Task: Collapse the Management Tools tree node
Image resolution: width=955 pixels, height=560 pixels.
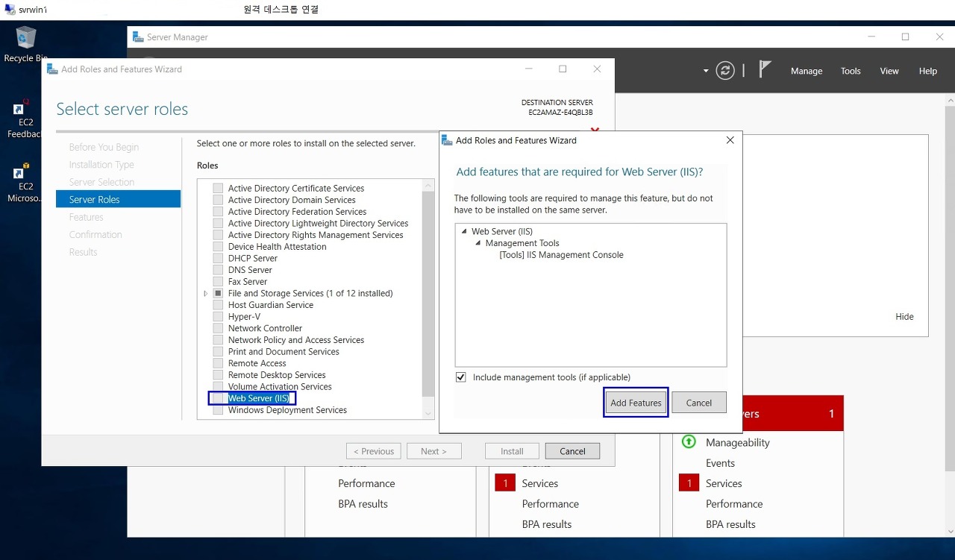Action: point(478,243)
